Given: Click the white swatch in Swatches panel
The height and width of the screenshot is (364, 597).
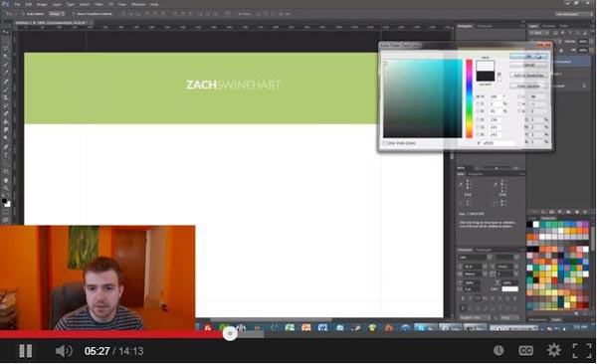Looking at the screenshot, I should 535,224.
